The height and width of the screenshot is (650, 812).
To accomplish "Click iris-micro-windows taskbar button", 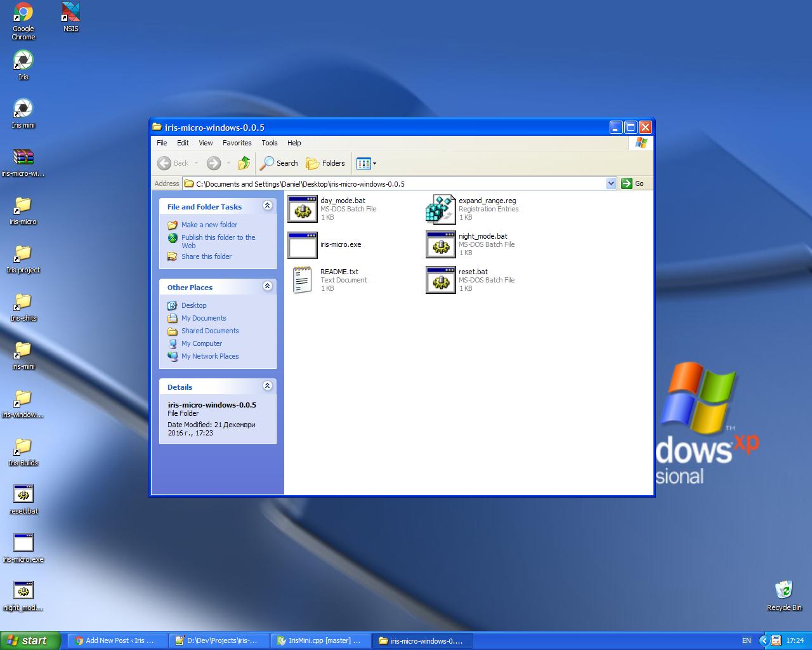I will (423, 640).
